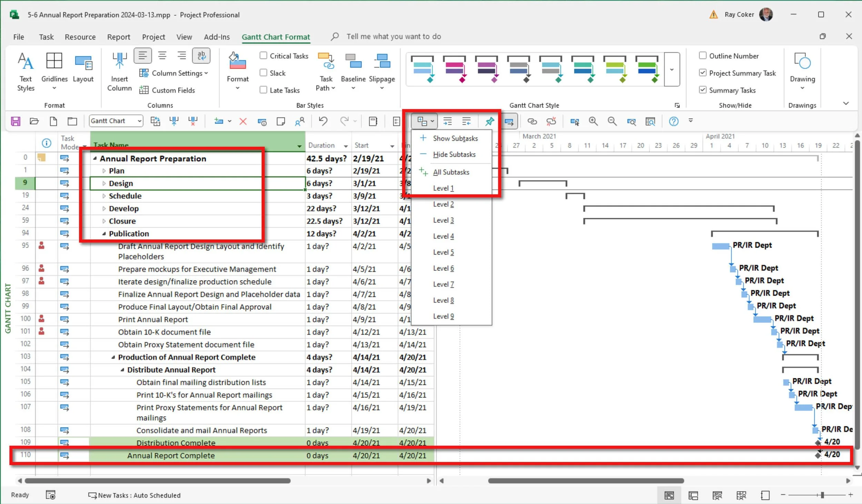Enable the Late Tasks checkbox
862x504 pixels.
point(263,90)
